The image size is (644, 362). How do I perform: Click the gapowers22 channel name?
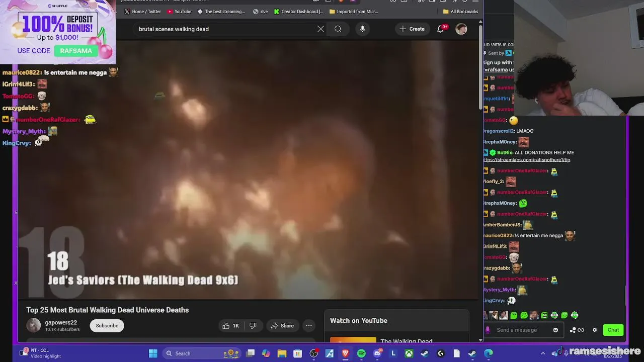coord(61,323)
